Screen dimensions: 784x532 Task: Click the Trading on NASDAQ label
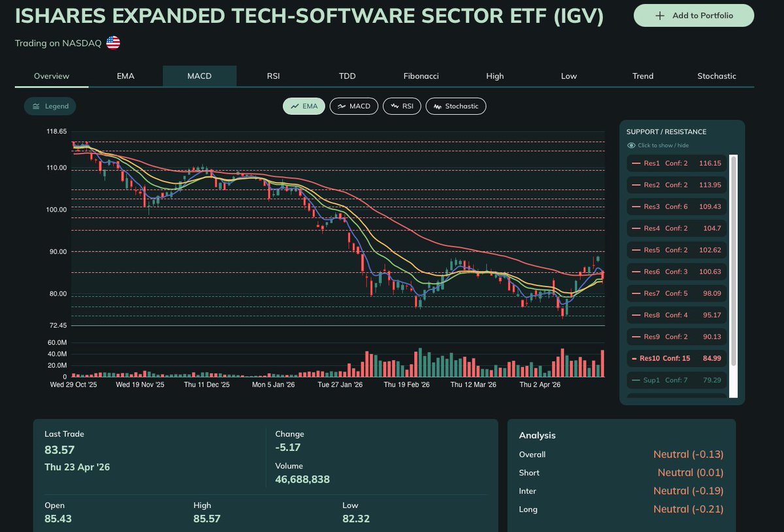(x=58, y=43)
